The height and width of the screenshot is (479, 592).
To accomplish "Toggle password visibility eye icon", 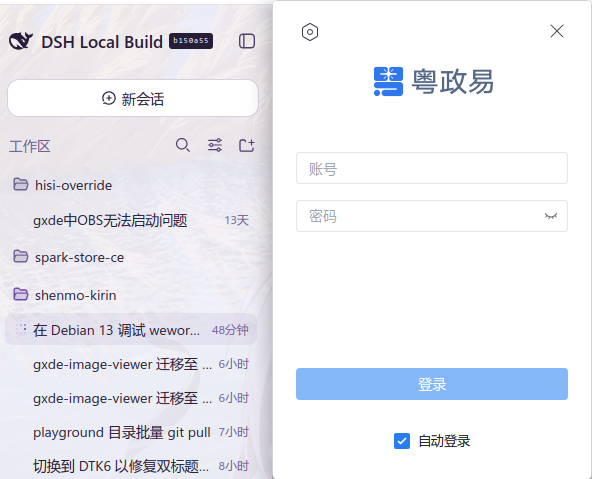I will pyautogui.click(x=551, y=216).
